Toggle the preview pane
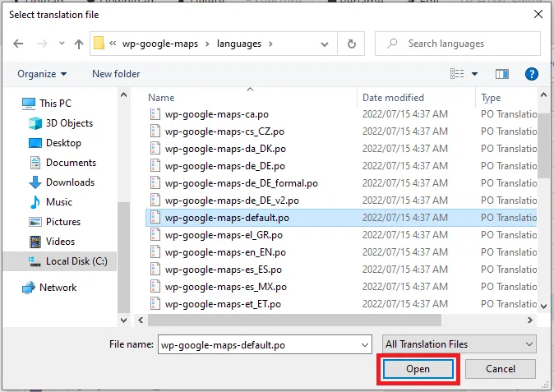554x392 pixels. point(501,74)
